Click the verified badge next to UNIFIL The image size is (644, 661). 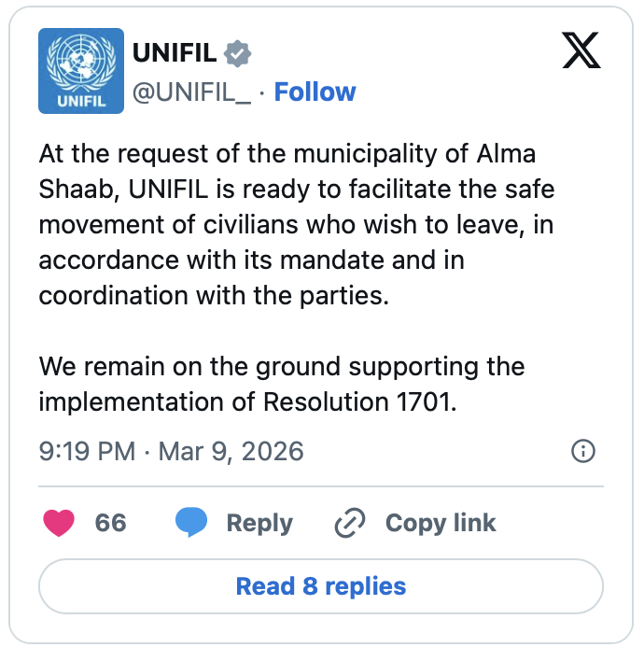pos(239,53)
